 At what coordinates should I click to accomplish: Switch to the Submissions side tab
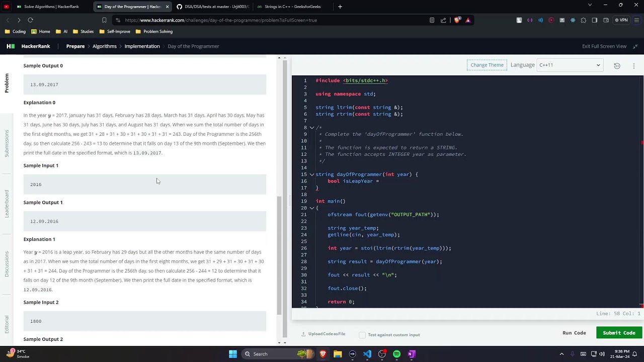pos(7,144)
